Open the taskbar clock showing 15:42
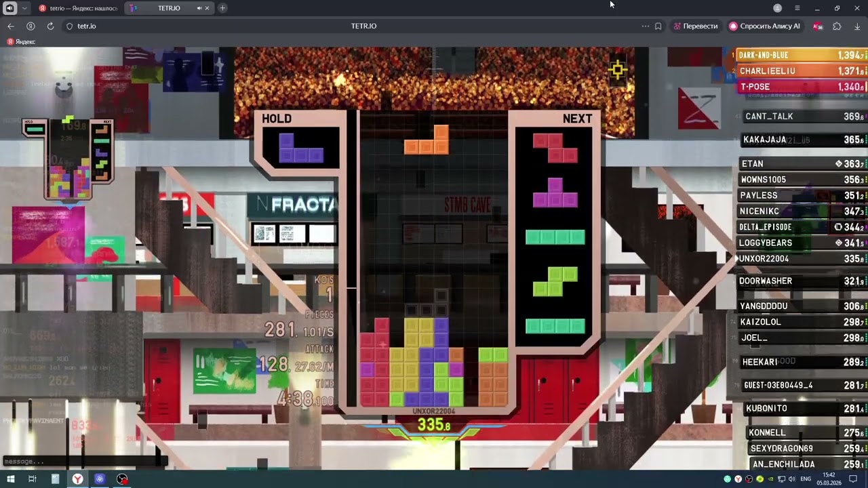The image size is (868, 488). click(x=829, y=479)
